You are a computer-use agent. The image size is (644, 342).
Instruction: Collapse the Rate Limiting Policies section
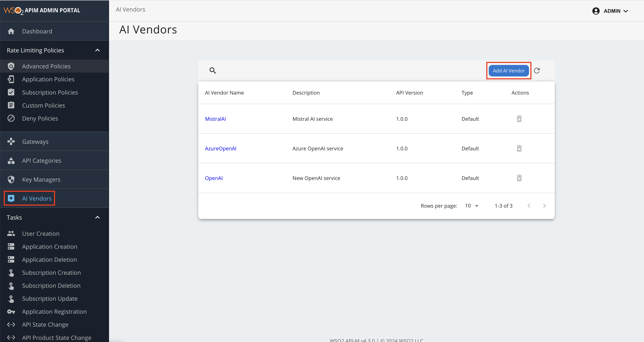(98, 50)
